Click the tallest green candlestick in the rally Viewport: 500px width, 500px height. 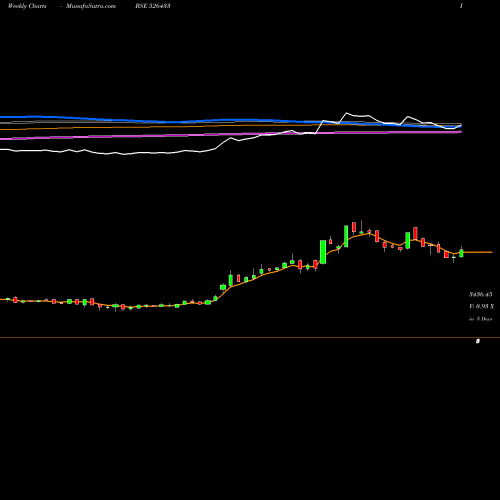pos(323,252)
